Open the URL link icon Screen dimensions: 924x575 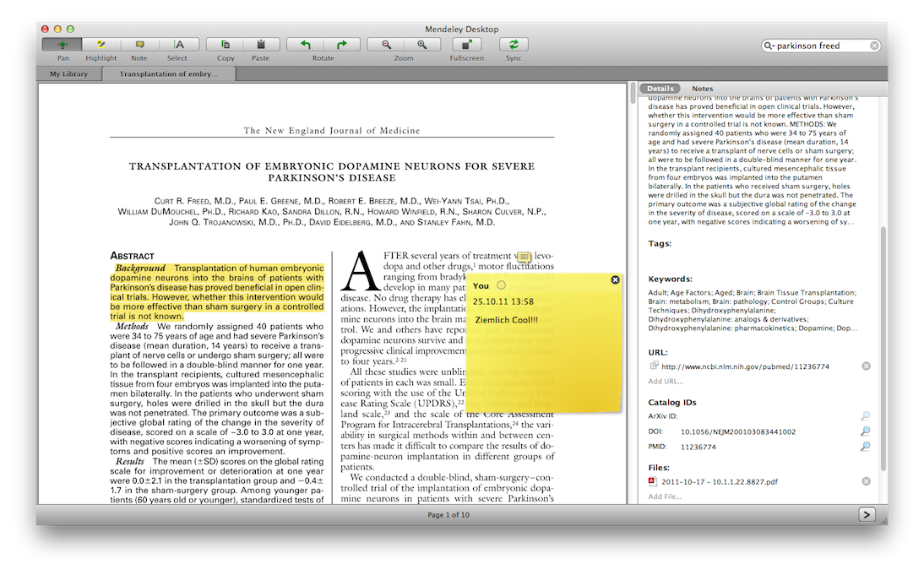[x=654, y=366]
